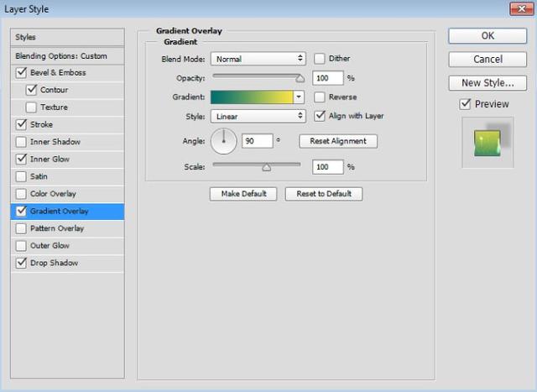The width and height of the screenshot is (537, 392).
Task: Enable the Outer Glow checkbox
Action: 21,246
